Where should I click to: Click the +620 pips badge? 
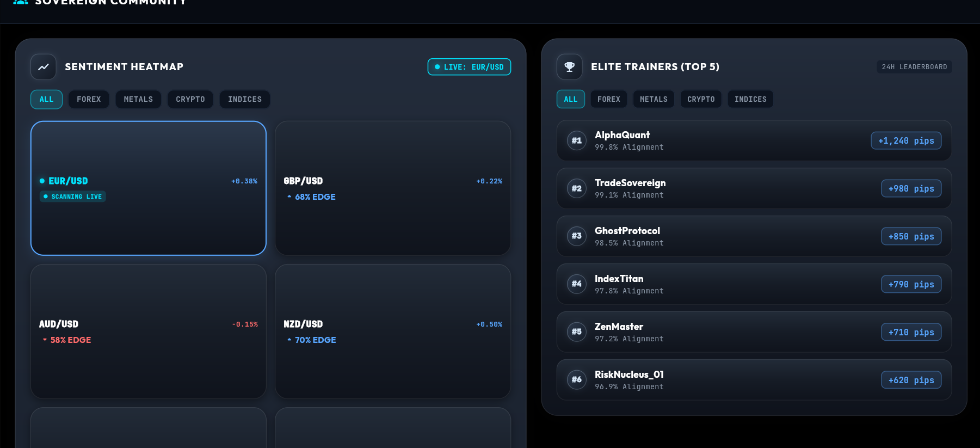(x=911, y=380)
